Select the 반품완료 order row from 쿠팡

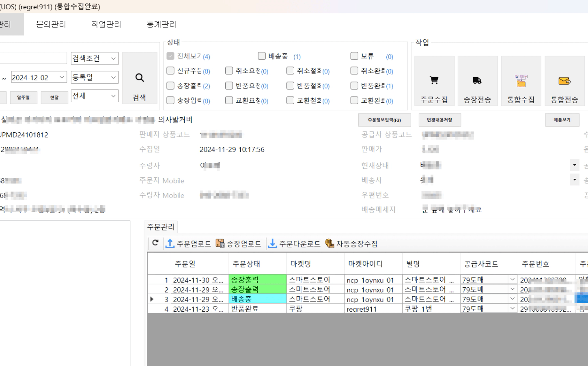[245, 309]
